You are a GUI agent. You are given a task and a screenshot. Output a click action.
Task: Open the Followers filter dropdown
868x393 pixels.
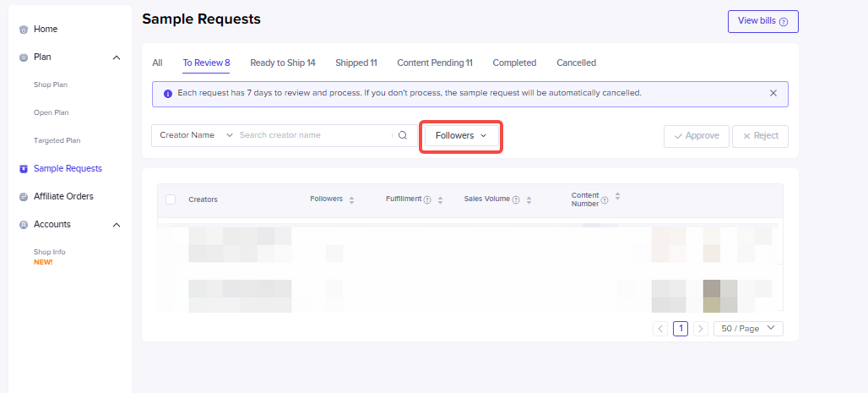coord(461,135)
